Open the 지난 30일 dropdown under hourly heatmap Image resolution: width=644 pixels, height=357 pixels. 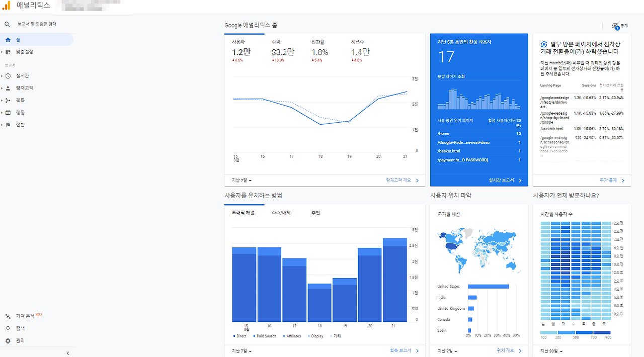point(551,351)
